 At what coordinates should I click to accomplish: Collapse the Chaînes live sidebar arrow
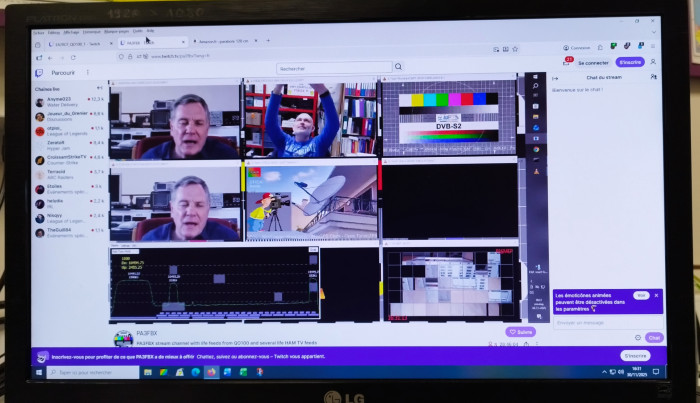[x=99, y=88]
